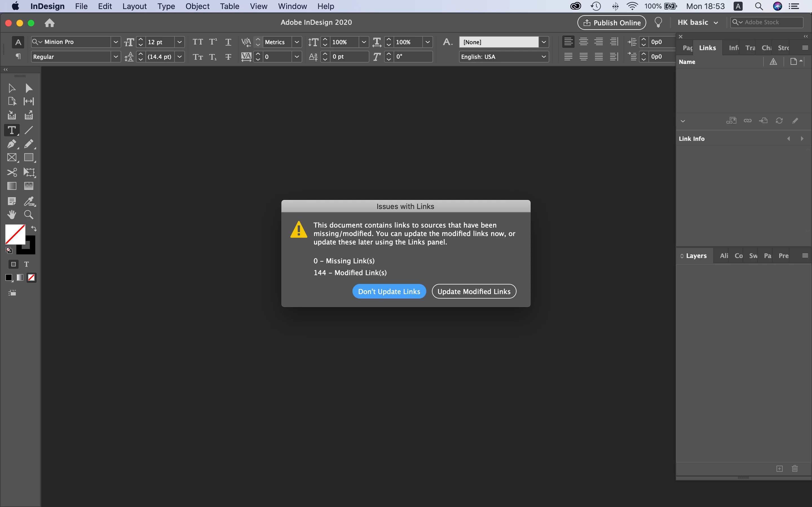812x507 pixels.
Task: Toggle All Caps formatting
Action: 198,42
